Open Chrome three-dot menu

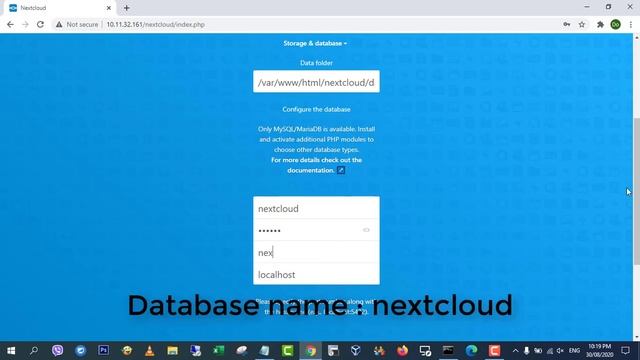631,24
